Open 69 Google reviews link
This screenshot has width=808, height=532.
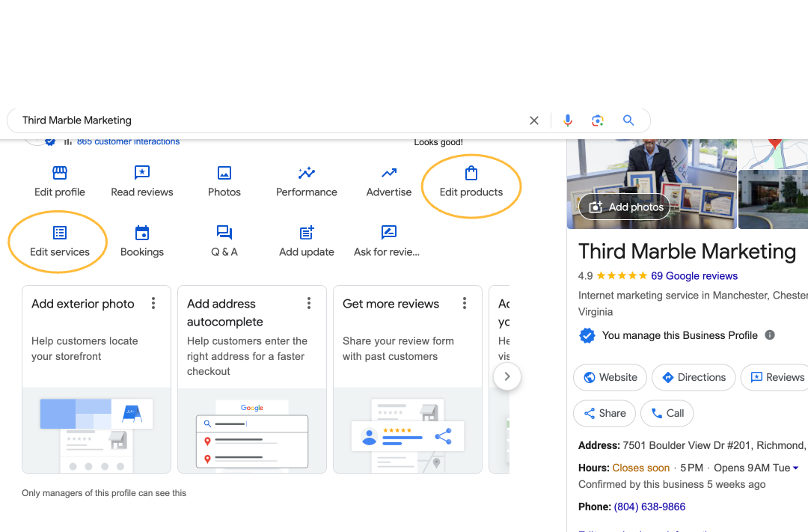coord(694,276)
